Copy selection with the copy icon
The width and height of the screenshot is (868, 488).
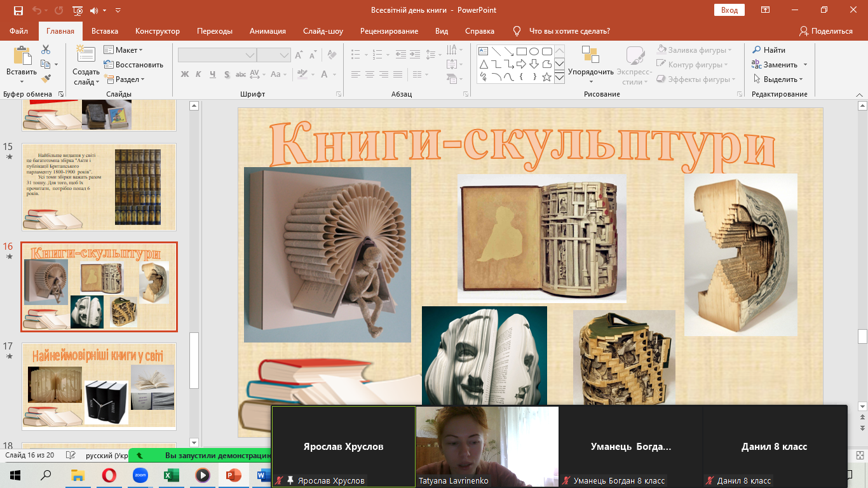point(45,64)
